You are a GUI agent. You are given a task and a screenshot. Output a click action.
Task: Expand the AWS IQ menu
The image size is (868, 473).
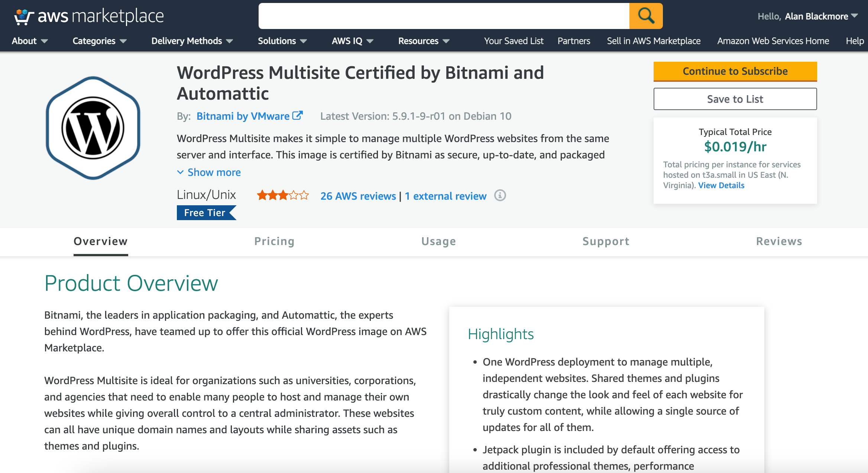353,41
